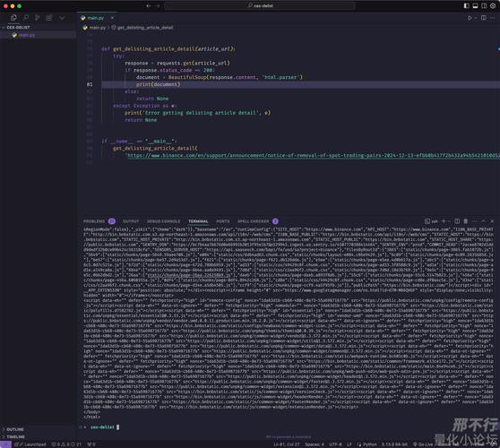Click line number 81 in the gutter
Viewport: 500px width, 448px height.
click(90, 84)
